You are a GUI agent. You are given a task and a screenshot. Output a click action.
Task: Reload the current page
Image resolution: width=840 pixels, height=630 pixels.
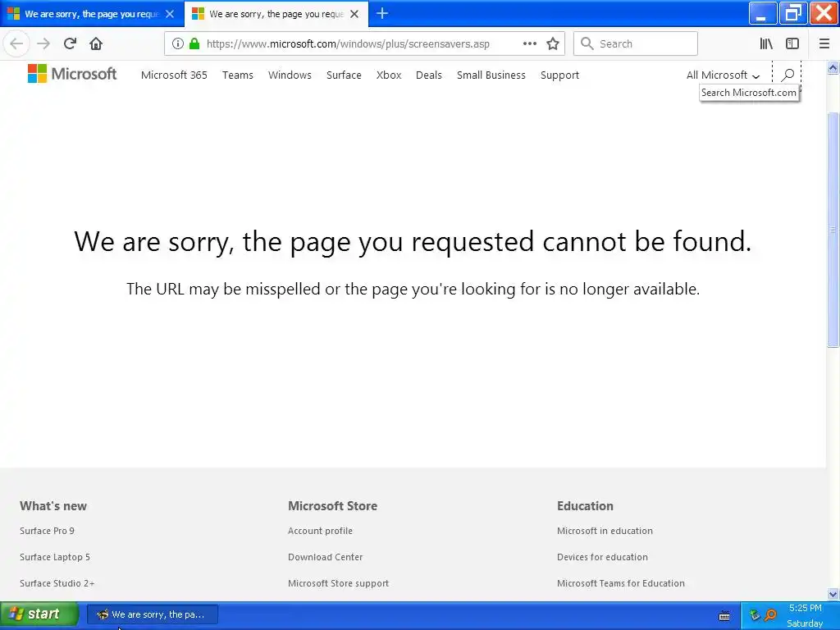click(70, 44)
